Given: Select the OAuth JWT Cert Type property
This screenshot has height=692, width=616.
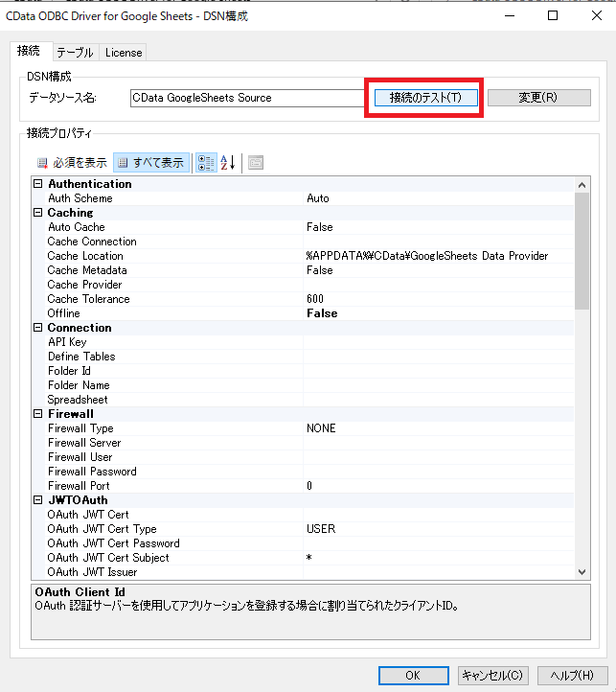Looking at the screenshot, I should tap(308, 529).
